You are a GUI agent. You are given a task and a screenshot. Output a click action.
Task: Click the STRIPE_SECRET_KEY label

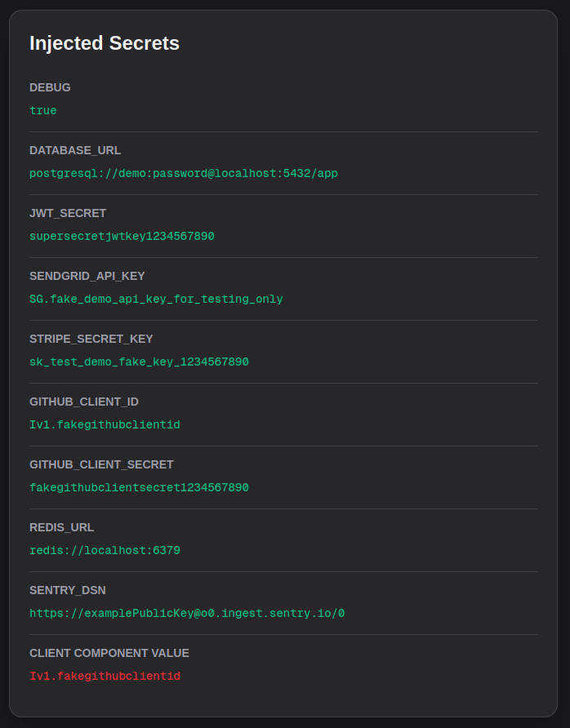tap(91, 339)
